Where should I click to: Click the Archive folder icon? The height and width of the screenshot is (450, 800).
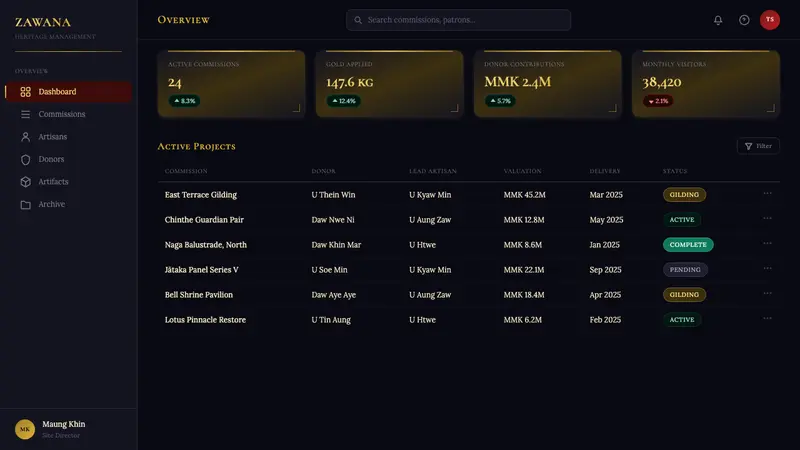click(x=26, y=205)
